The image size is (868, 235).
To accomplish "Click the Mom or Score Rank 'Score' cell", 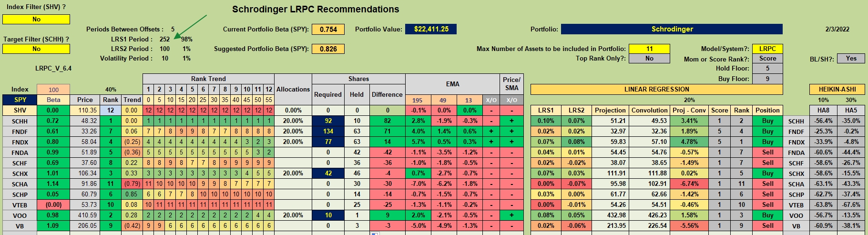I will 767,58.
